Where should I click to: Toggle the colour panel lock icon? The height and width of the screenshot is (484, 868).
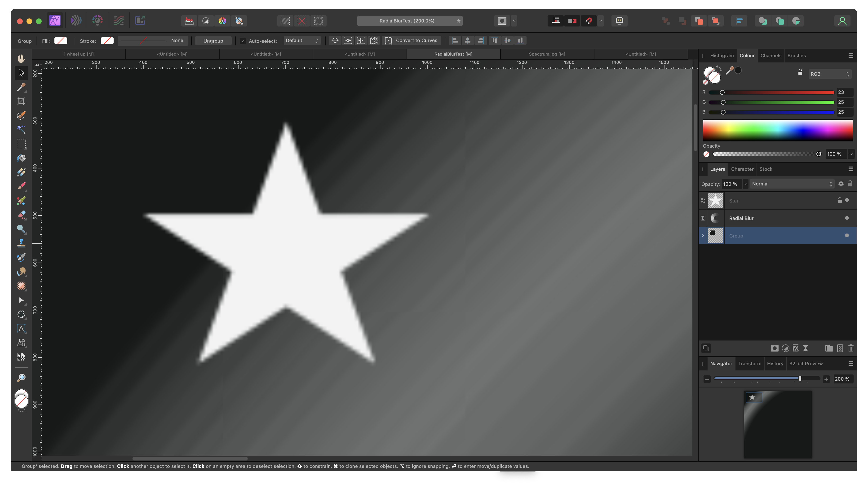tap(800, 72)
